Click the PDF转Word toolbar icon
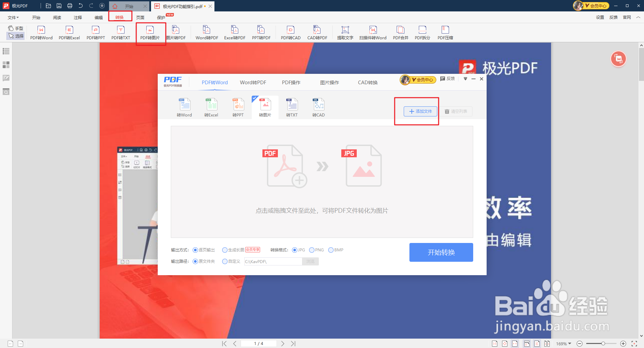The image size is (644, 348). click(41, 33)
